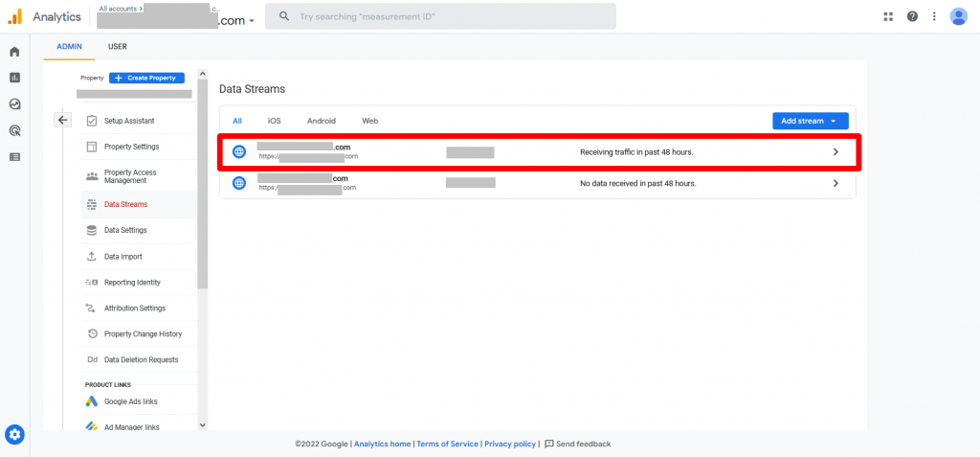Image resolution: width=980 pixels, height=457 pixels.
Task: Open the Explore icon in left rail
Action: coord(14,103)
